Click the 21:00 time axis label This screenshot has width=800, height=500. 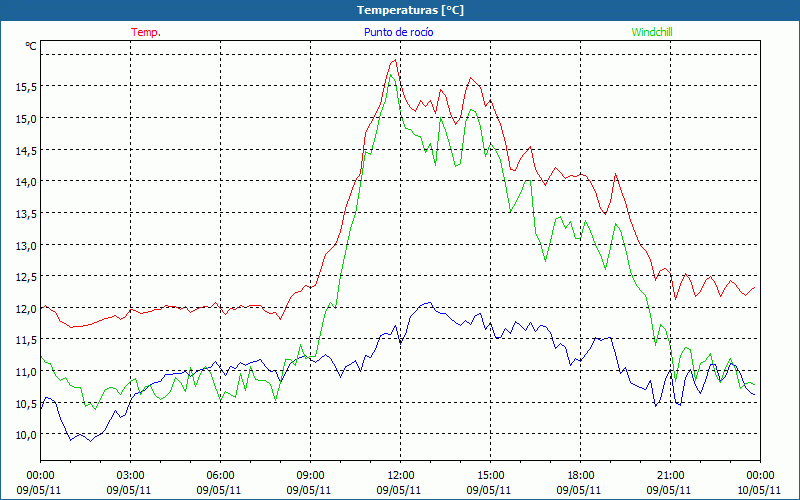pyautogui.click(x=670, y=476)
